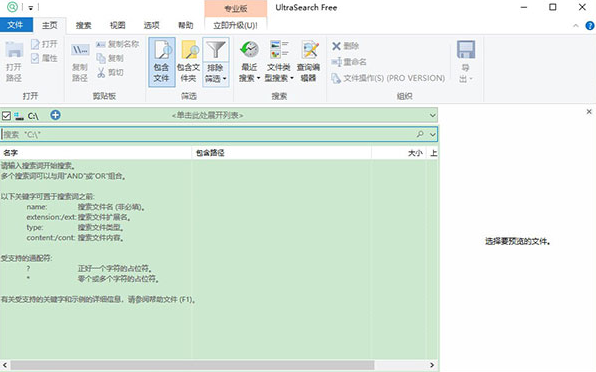Click the 删除 (delete) X icon
Screen dimensions: 596x372
coord(336,46)
